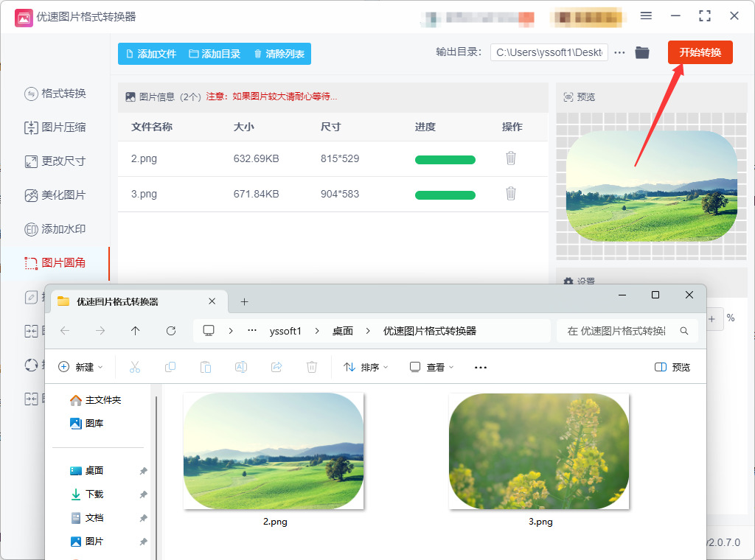This screenshot has width=755, height=560.
Task: Go forward in File Explorer
Action: pos(100,331)
